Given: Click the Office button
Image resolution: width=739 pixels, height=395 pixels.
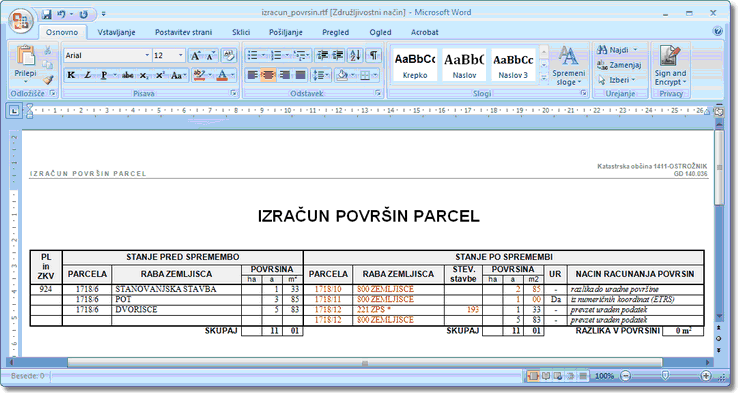Looking at the screenshot, I should (x=20, y=21).
